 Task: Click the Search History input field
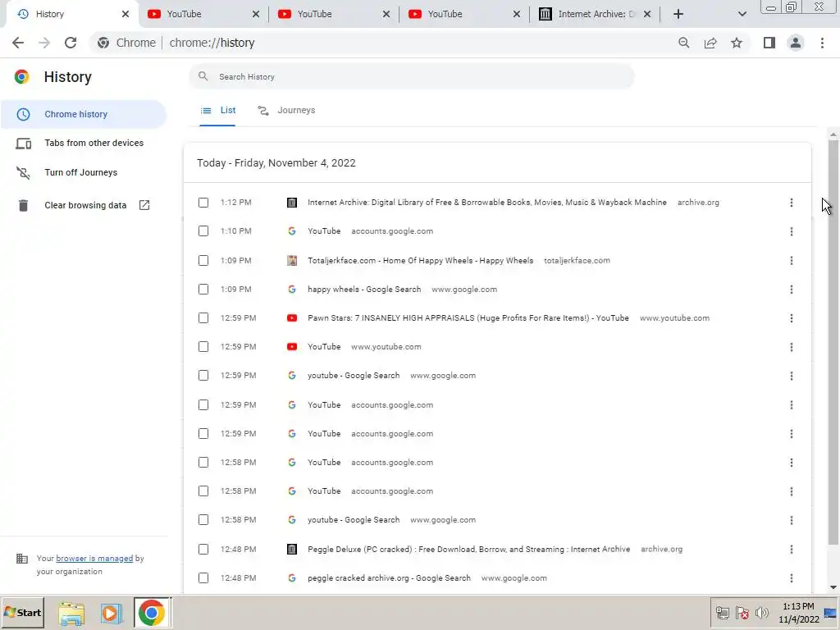pos(412,76)
